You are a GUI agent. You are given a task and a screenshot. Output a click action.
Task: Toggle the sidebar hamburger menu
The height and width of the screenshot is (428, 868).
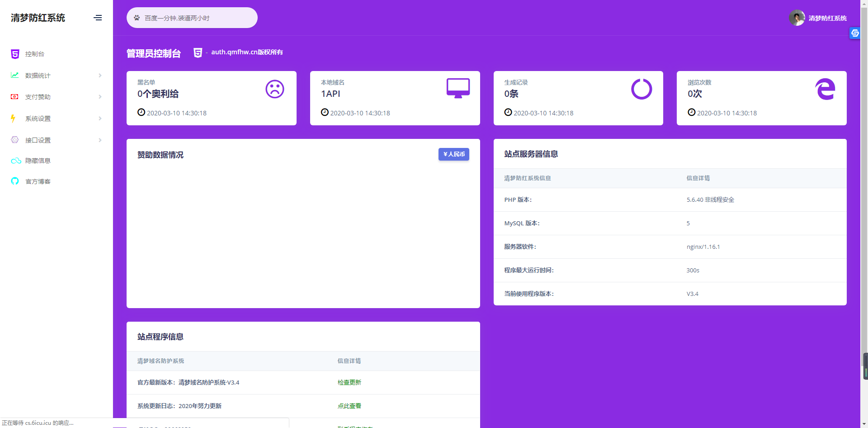pos(98,18)
